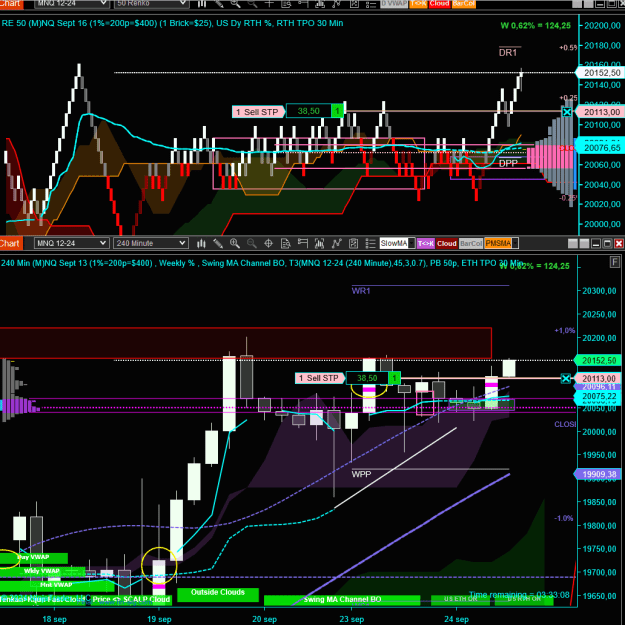Click green quantity 1 box on Renko Sell STP
This screenshot has width=625, height=625.
click(337, 111)
